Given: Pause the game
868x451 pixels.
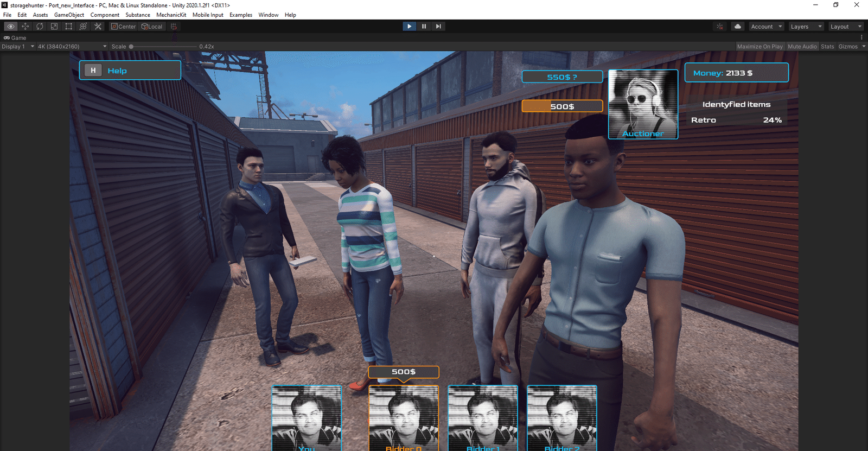Looking at the screenshot, I should tap(424, 26).
